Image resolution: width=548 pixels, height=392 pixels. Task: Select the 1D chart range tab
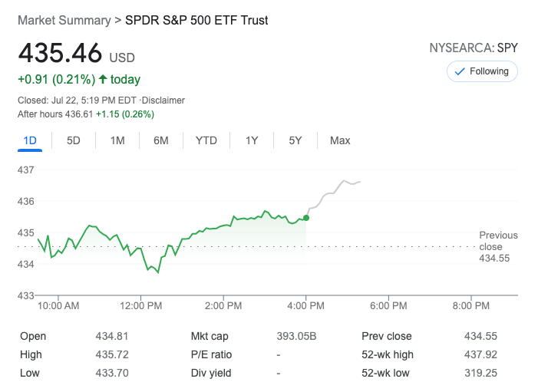[31, 140]
